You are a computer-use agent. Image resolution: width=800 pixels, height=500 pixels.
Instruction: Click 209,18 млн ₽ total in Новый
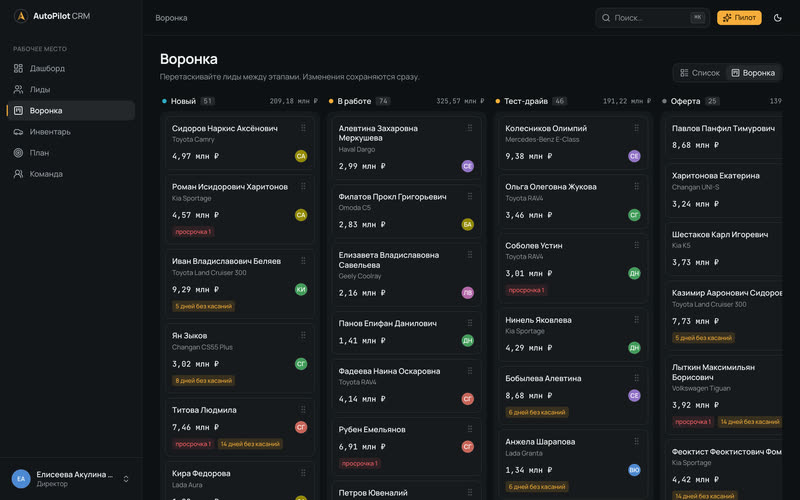coord(293,101)
